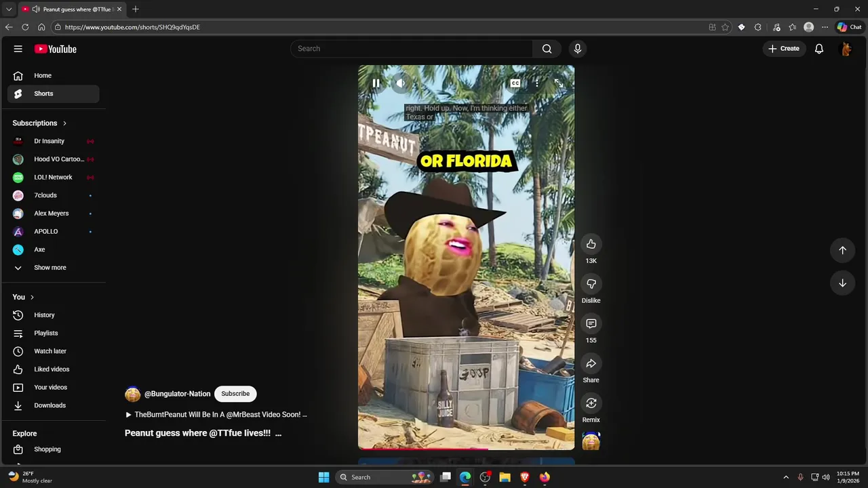Mute the short's volume icon

click(x=401, y=83)
